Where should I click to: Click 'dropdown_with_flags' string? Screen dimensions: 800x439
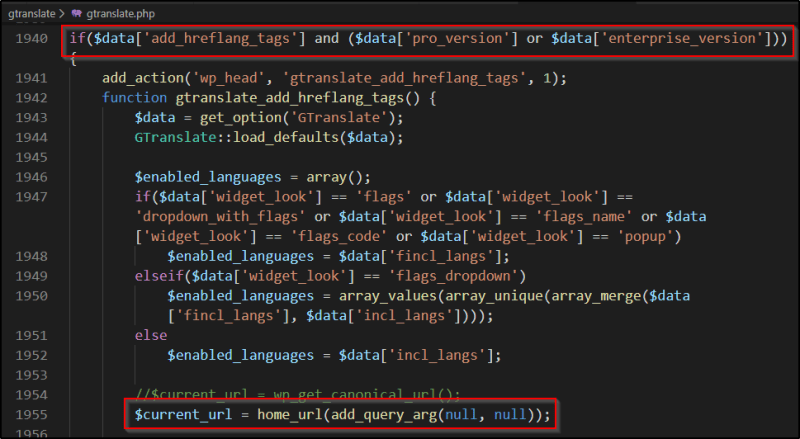220,217
